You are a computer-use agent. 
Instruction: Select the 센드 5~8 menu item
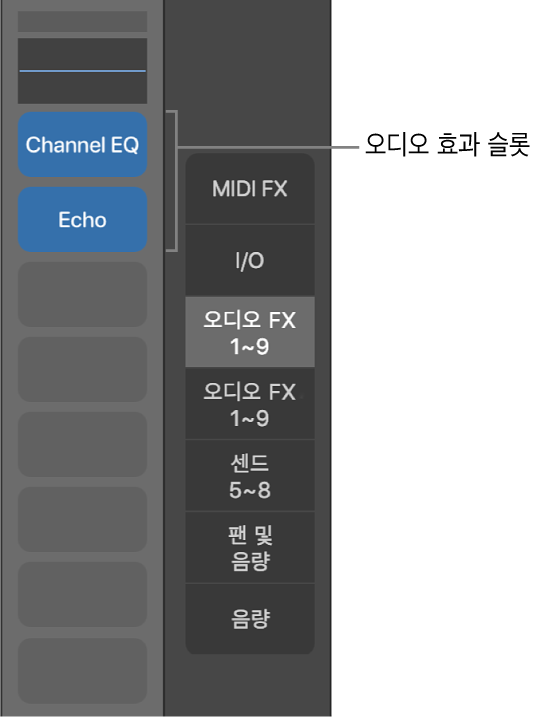tap(250, 476)
